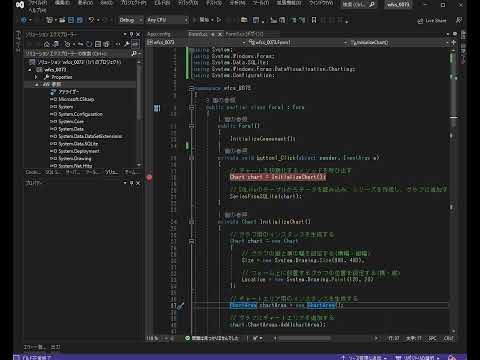
Task: Open the Debug configuration dropdown
Action: click(131, 20)
